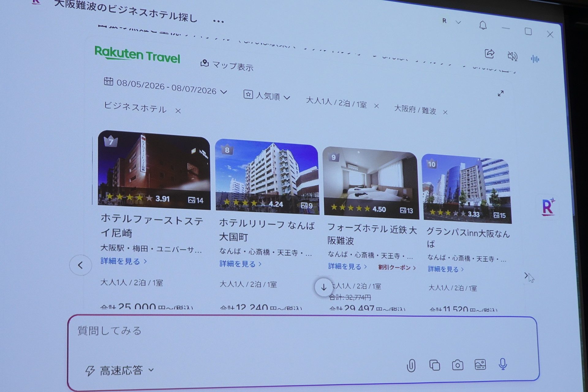
Task: Click the rank 7 crown badge
Action: click(111, 141)
